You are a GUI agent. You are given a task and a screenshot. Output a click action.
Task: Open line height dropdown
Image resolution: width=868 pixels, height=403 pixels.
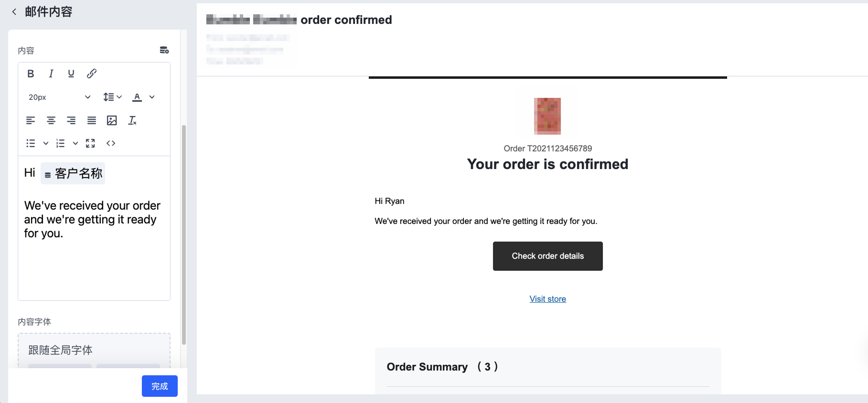click(112, 97)
